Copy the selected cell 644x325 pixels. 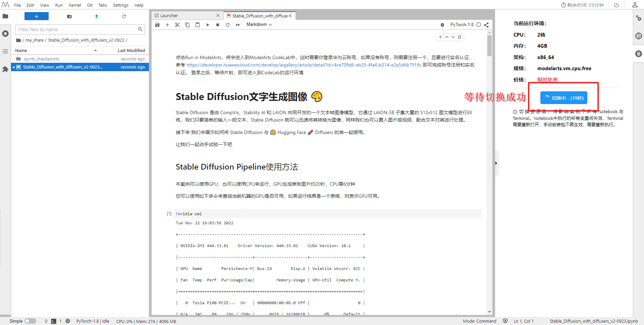[x=187, y=25]
